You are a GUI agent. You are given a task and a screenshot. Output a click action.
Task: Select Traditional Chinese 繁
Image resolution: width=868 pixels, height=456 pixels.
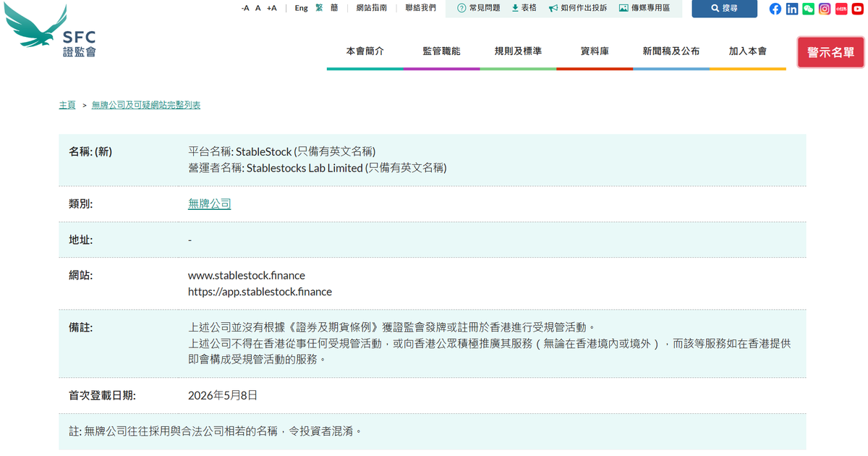(319, 8)
